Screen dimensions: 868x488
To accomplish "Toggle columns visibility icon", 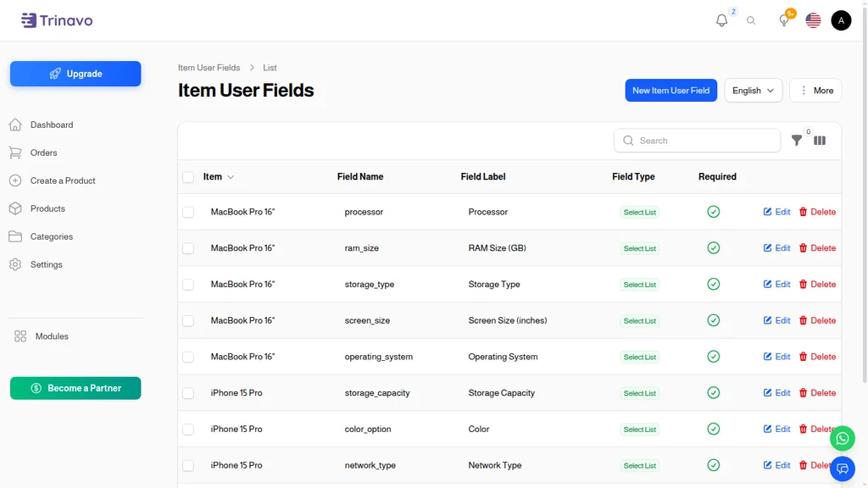I will coord(820,141).
